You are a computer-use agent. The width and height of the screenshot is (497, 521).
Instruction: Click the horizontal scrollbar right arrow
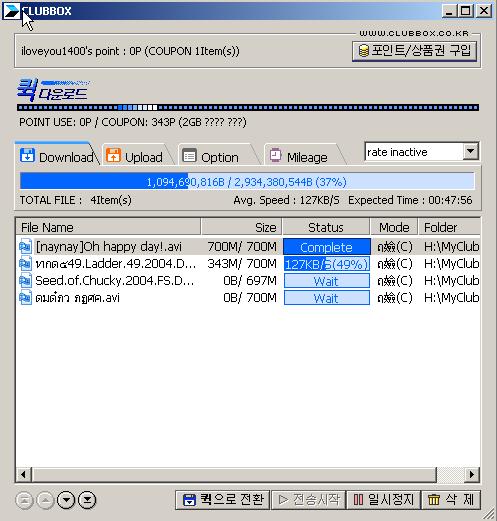click(471, 474)
